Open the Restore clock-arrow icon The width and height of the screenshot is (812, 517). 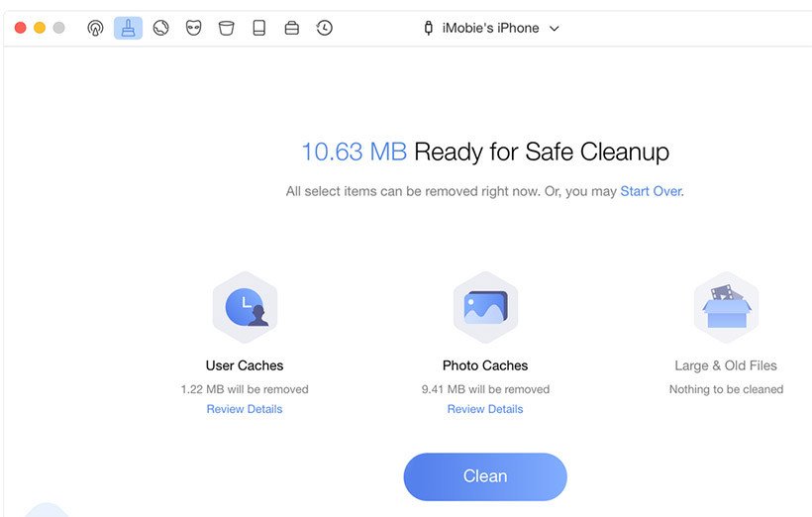point(324,28)
